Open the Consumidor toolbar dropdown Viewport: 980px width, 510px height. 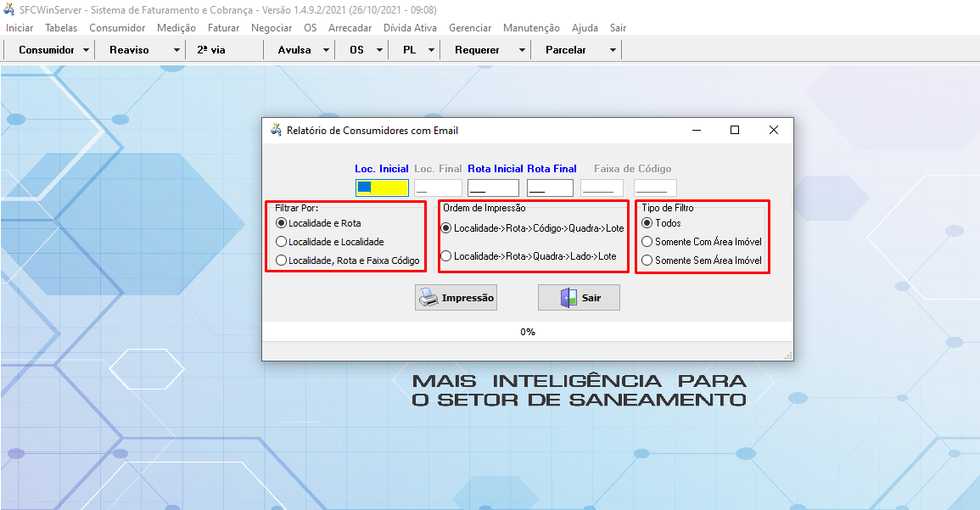[x=87, y=49]
